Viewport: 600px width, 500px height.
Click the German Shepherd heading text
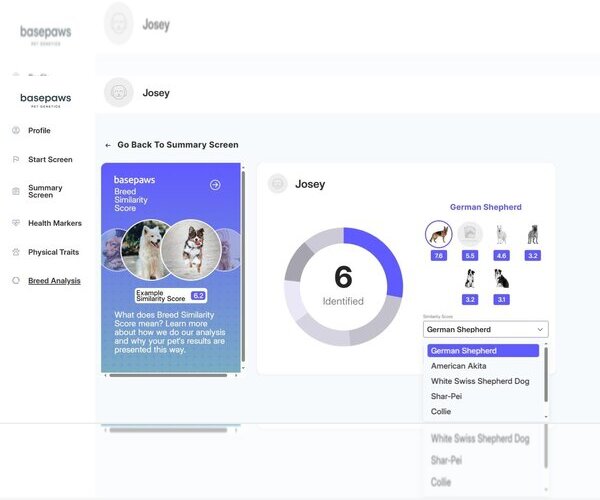coord(486,207)
